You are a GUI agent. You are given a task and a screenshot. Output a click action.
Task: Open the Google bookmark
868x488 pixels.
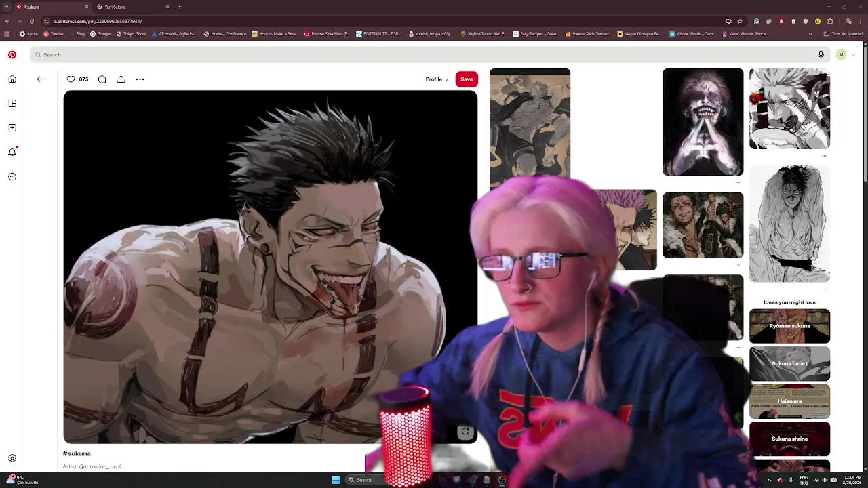(x=100, y=34)
